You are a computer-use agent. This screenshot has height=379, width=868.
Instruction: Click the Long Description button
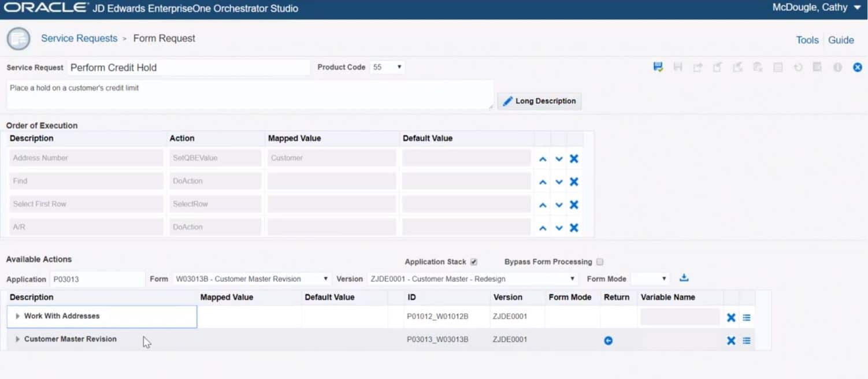[x=539, y=101]
